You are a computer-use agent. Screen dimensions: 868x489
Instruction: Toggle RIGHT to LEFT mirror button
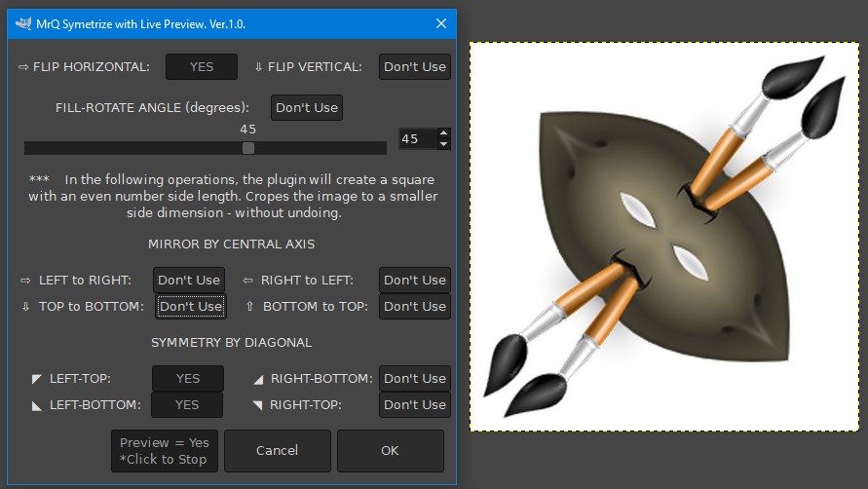[x=415, y=280]
